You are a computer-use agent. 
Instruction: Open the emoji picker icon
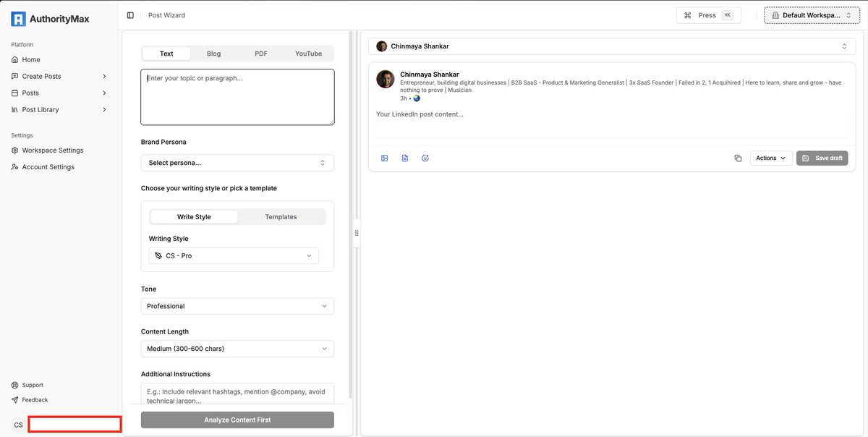point(425,158)
